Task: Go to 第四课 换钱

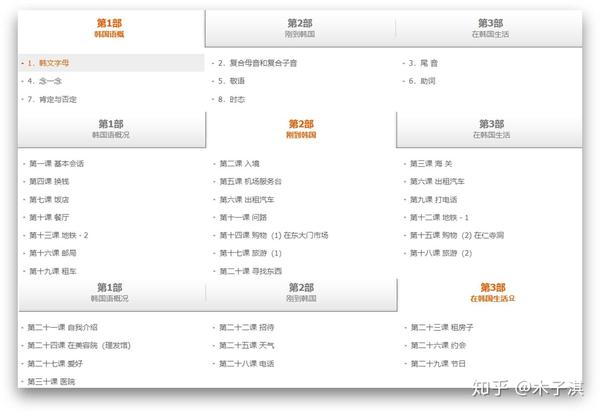Action: (x=49, y=181)
